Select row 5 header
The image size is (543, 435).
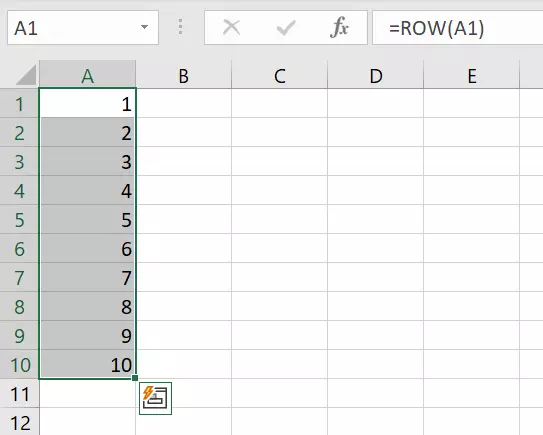(x=19, y=220)
